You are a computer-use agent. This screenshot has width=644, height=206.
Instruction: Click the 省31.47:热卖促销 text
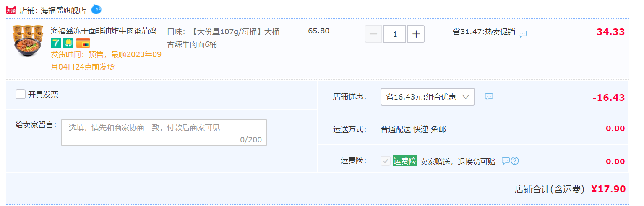point(484,32)
